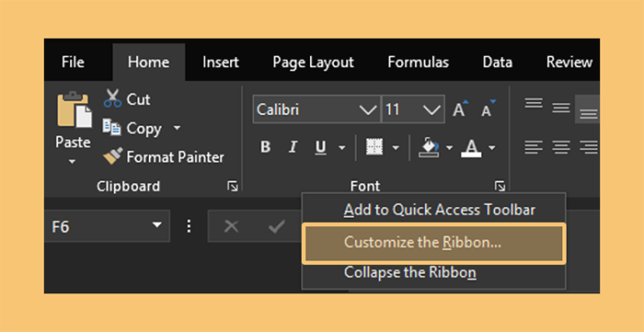Image resolution: width=644 pixels, height=332 pixels.
Task: Open the Calibri font name dropdown
Action: 367,109
